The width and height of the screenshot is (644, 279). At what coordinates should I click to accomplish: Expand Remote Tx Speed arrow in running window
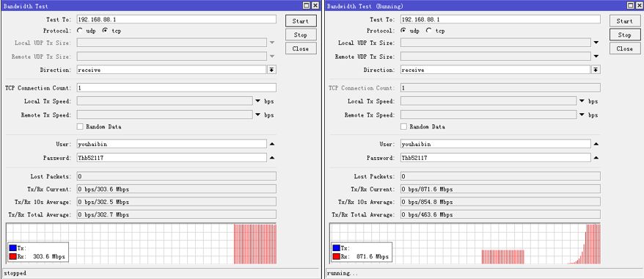pos(582,115)
